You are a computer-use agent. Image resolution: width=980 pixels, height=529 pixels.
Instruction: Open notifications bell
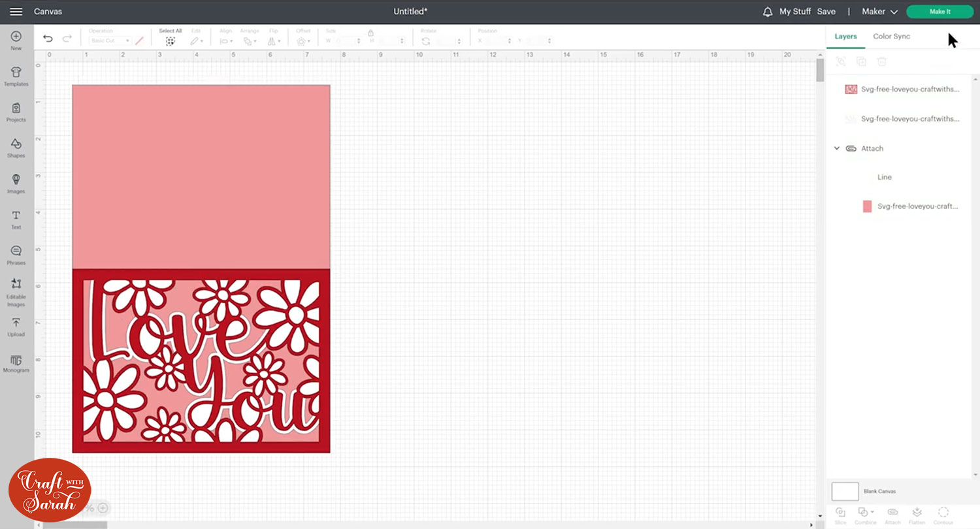click(x=768, y=12)
